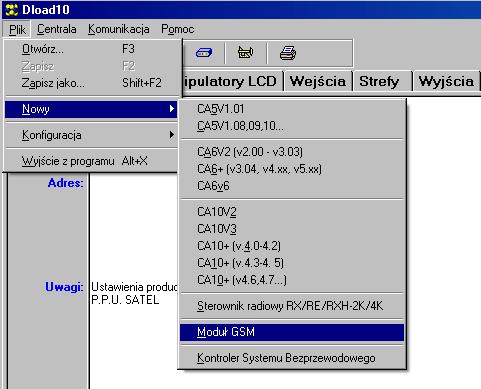Open the Centrala menu

[x=57, y=29]
